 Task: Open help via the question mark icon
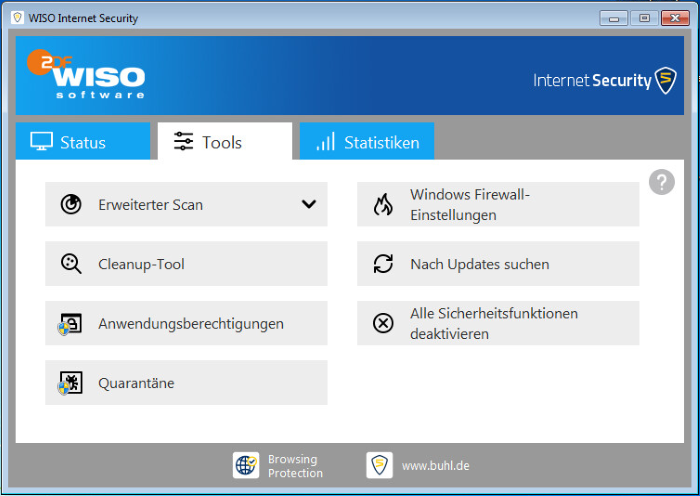[x=661, y=182]
